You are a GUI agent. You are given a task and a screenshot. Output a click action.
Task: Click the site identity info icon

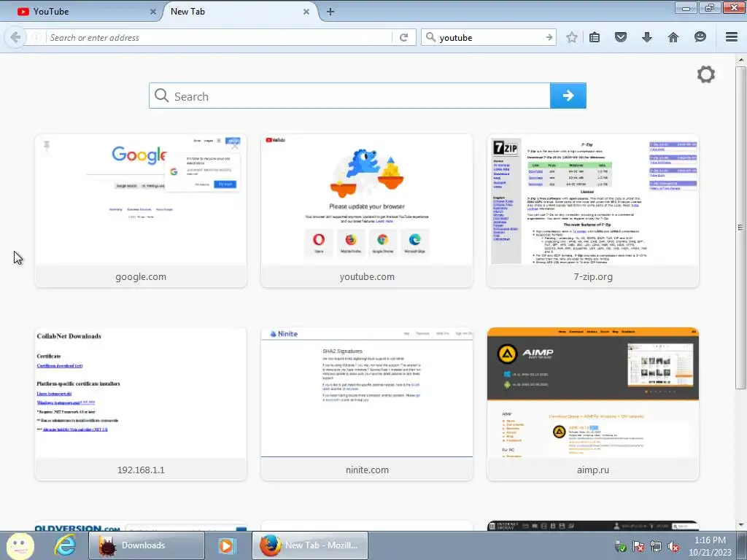pos(36,37)
